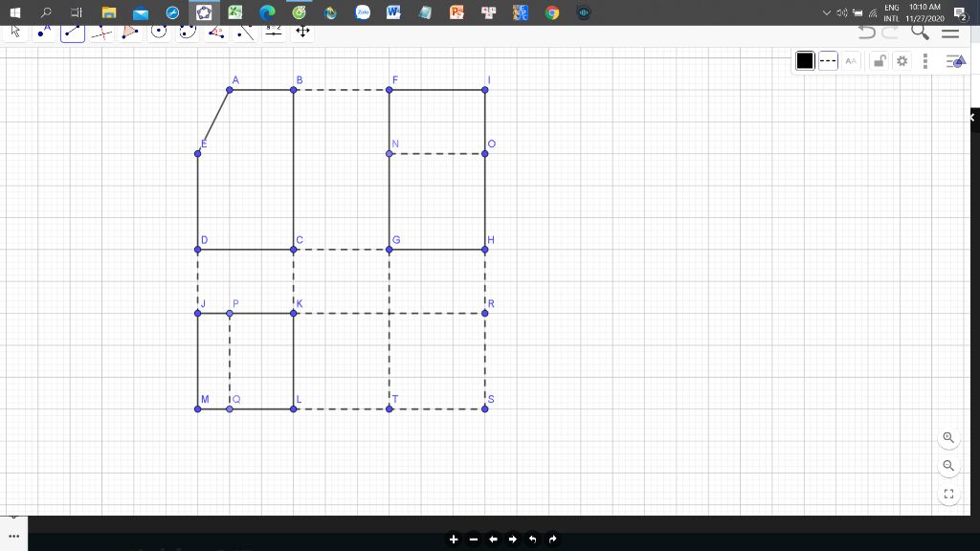Screen dimensions: 980x551
Task: Toggle fullscreen graphics view
Action: 948,495
